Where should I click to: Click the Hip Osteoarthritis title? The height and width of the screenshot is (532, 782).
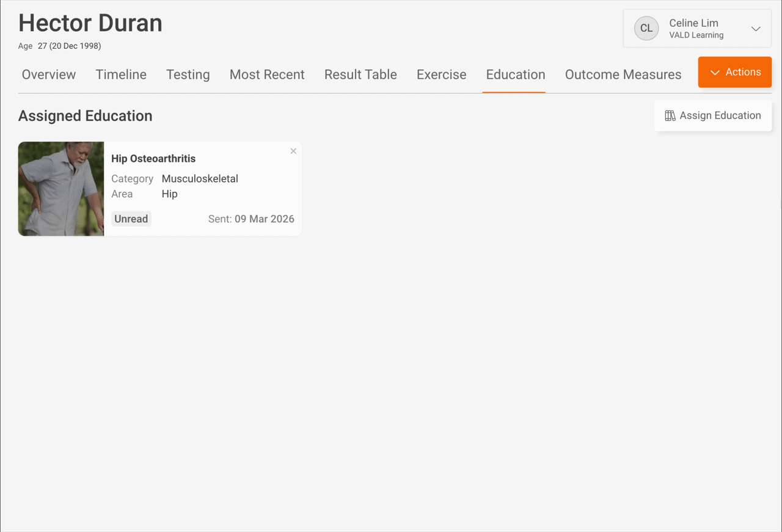click(153, 158)
